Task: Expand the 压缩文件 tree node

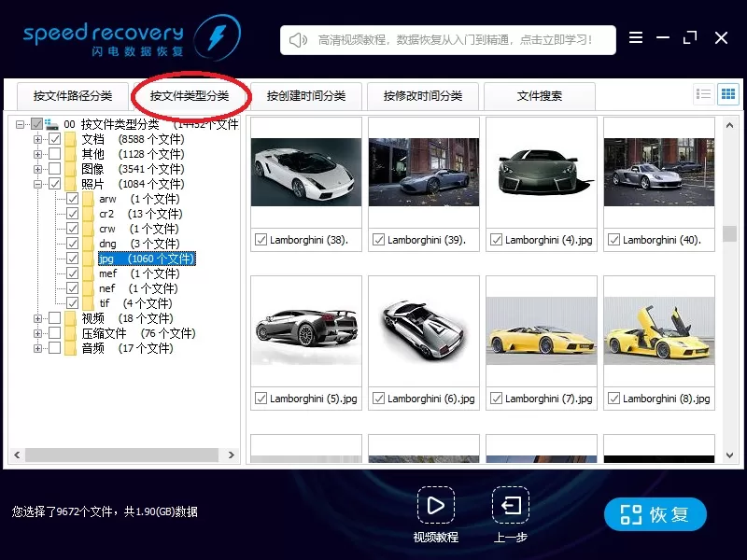Action: point(37,333)
